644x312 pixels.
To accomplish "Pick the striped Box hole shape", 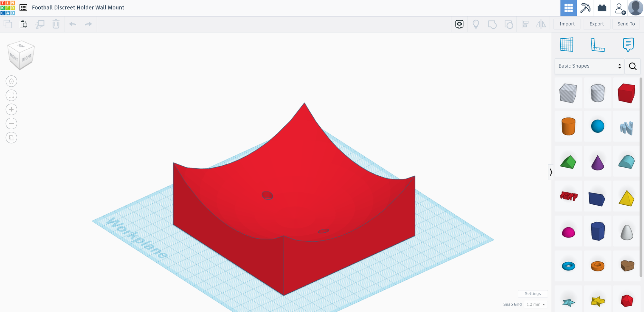I will (568, 93).
